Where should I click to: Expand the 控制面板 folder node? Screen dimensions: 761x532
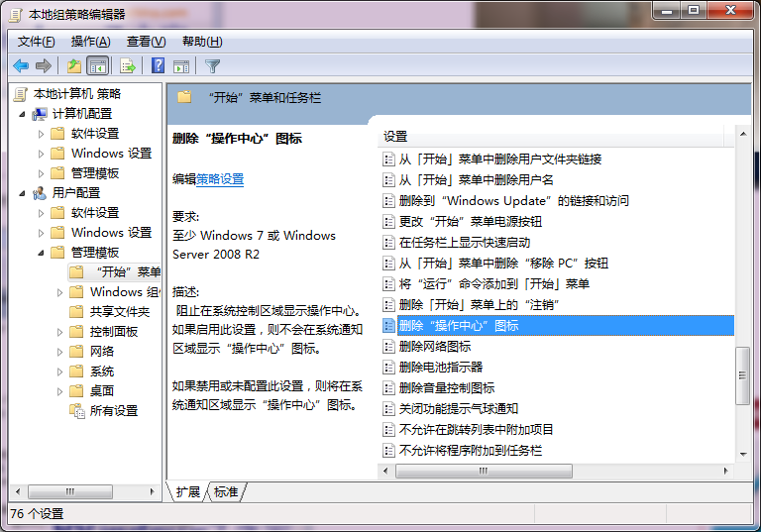click(60, 332)
